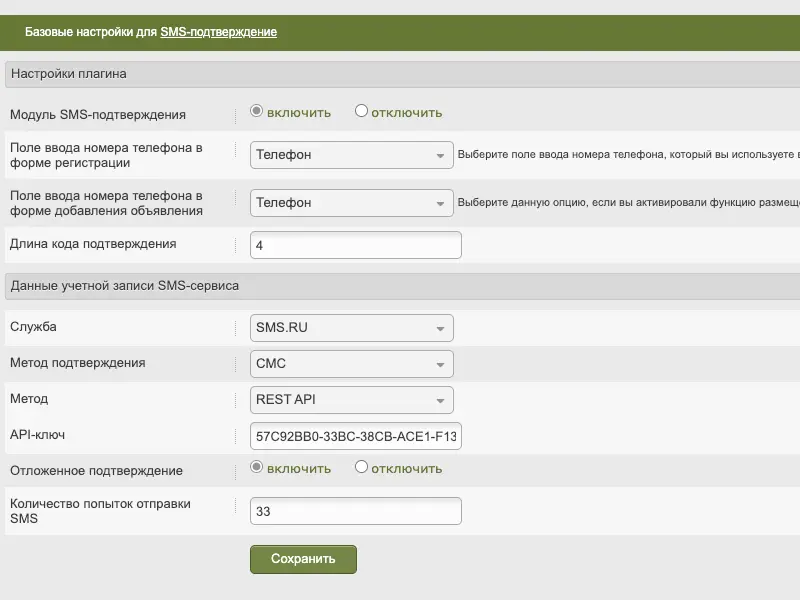800x600 pixels.
Task: Enable Отложенное подтверждение with включить radio
Action: point(257,467)
